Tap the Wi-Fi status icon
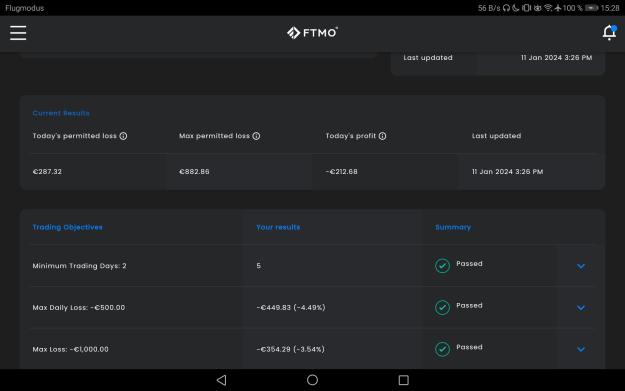 [x=548, y=8]
